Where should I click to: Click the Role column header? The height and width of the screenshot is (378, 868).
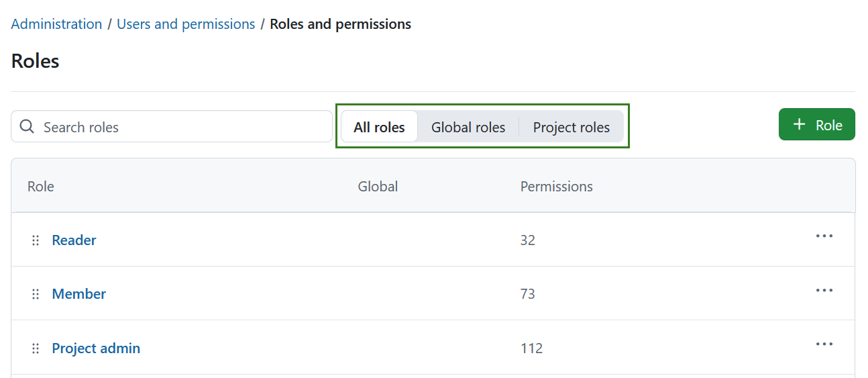point(41,186)
